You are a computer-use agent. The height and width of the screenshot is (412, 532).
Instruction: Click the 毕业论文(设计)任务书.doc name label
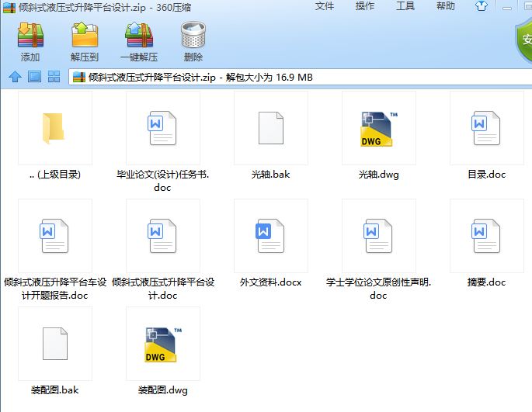coord(162,181)
